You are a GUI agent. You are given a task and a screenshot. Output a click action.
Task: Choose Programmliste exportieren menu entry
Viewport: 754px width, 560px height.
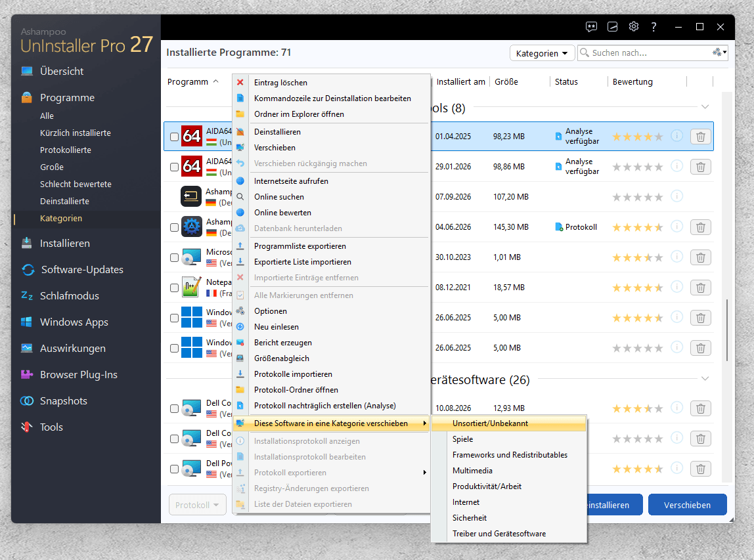pos(300,246)
